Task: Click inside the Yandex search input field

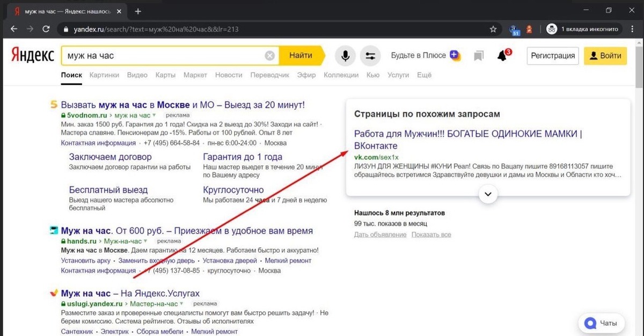Action: (x=161, y=56)
